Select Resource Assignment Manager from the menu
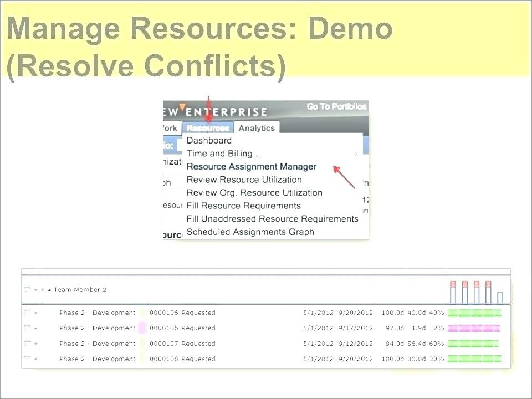The height and width of the screenshot is (399, 532). (251, 167)
